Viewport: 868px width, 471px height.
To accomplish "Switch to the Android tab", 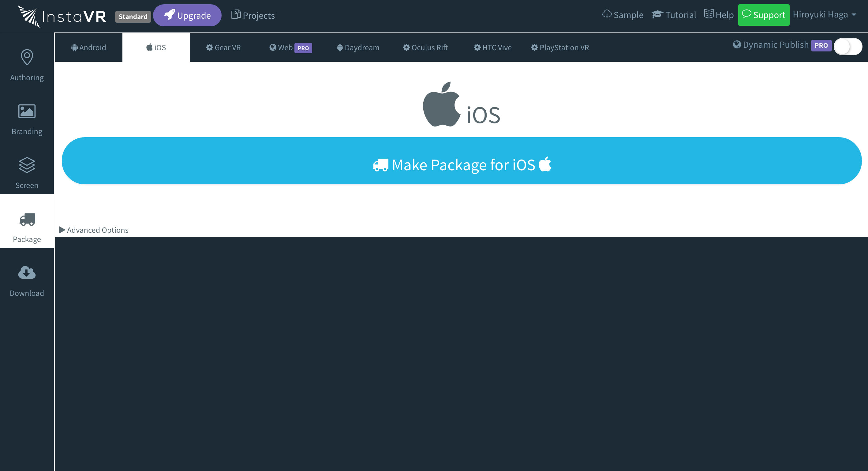I will [x=89, y=47].
